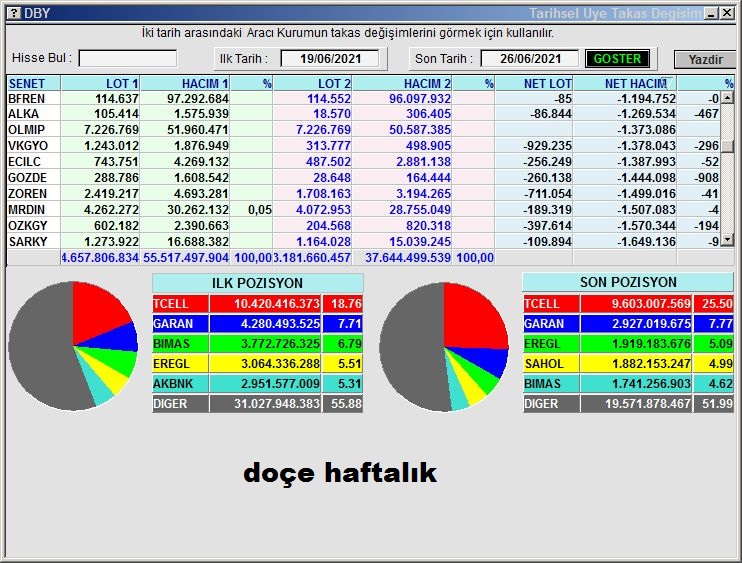The image size is (742, 563).
Task: Select the BFREN row
Action: 363,98
